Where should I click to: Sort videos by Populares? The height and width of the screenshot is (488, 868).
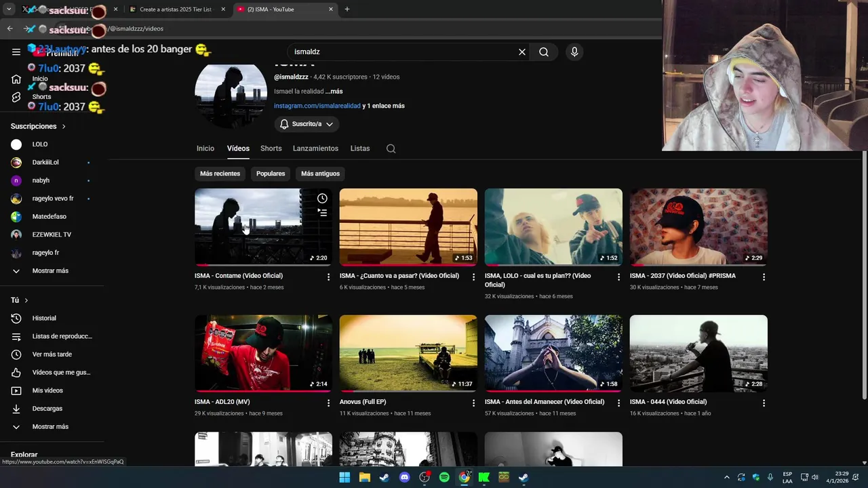pos(271,174)
